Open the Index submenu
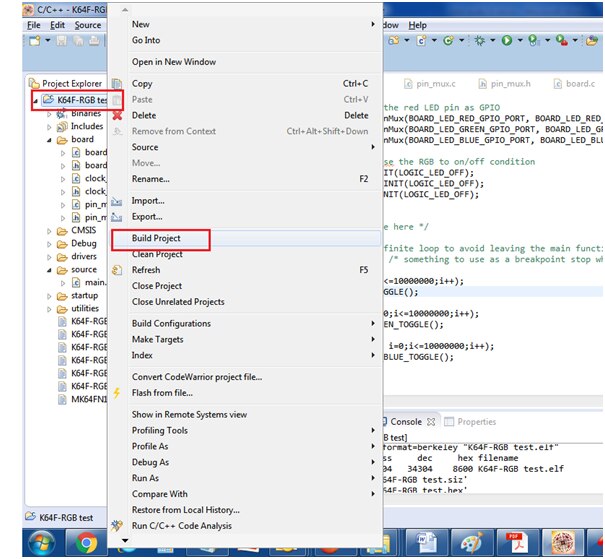The height and width of the screenshot is (559, 605). click(x=245, y=355)
